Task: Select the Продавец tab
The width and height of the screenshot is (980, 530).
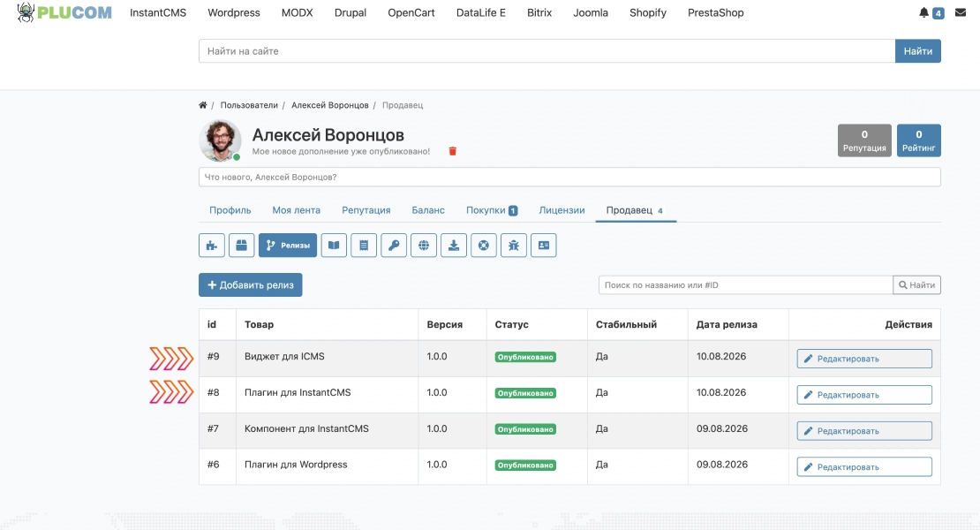Action: pyautogui.click(x=636, y=210)
